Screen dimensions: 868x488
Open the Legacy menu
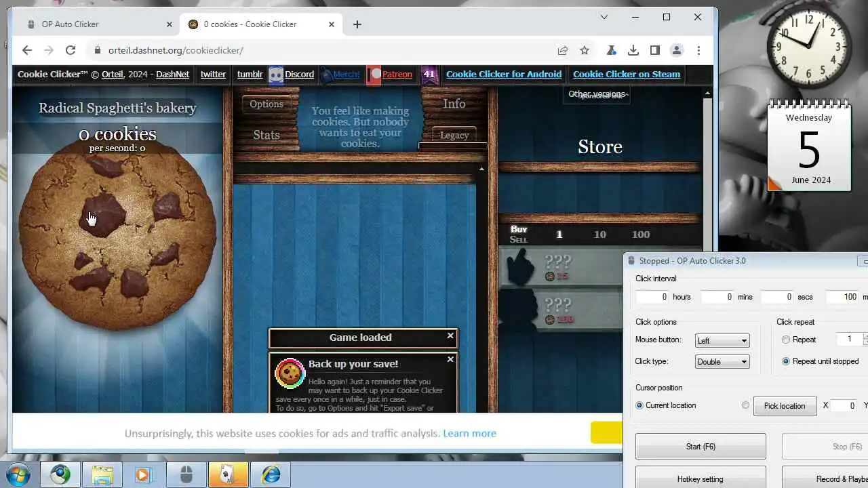(x=454, y=135)
